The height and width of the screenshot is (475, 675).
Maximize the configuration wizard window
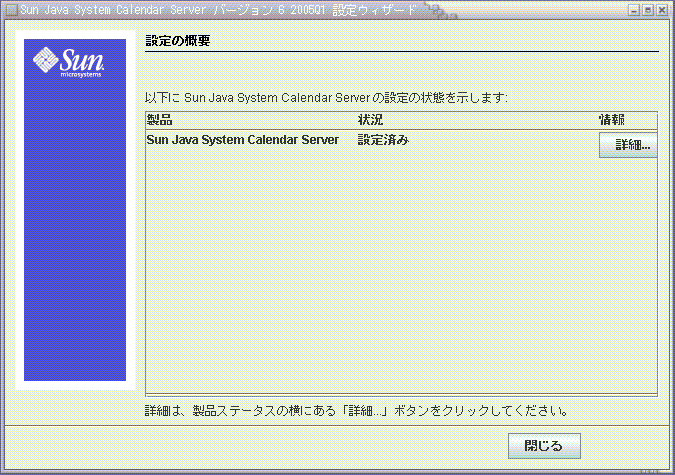click(648, 10)
